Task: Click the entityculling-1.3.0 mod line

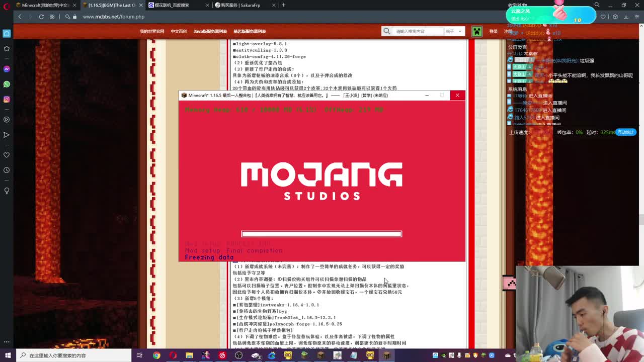Action: coord(260,50)
